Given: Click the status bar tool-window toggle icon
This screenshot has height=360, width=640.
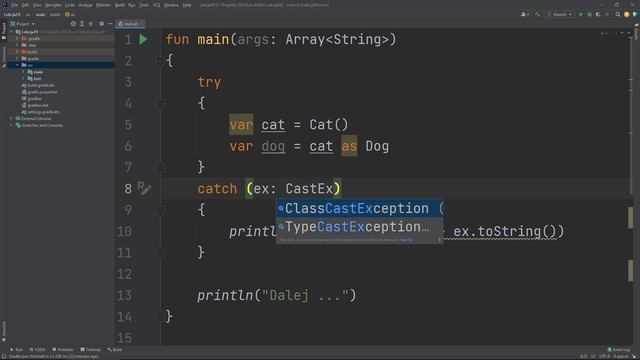Looking at the screenshot, I should coord(4,356).
